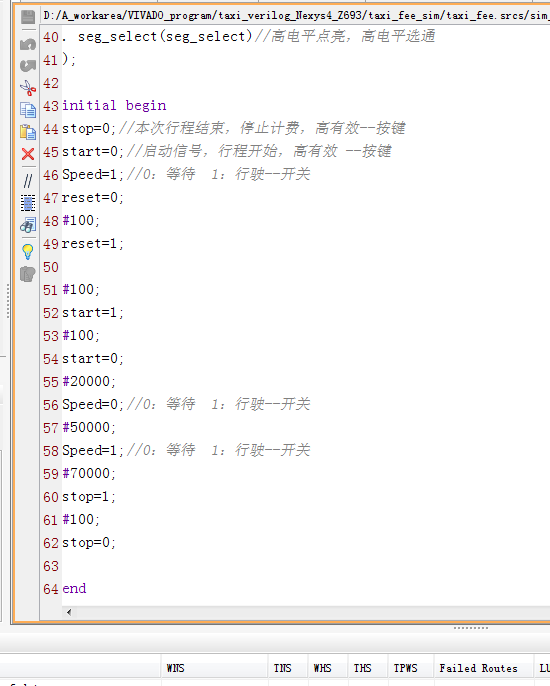Viewport: 550px width, 686px height.
Task: Click the file path text at top
Action: click(296, 16)
